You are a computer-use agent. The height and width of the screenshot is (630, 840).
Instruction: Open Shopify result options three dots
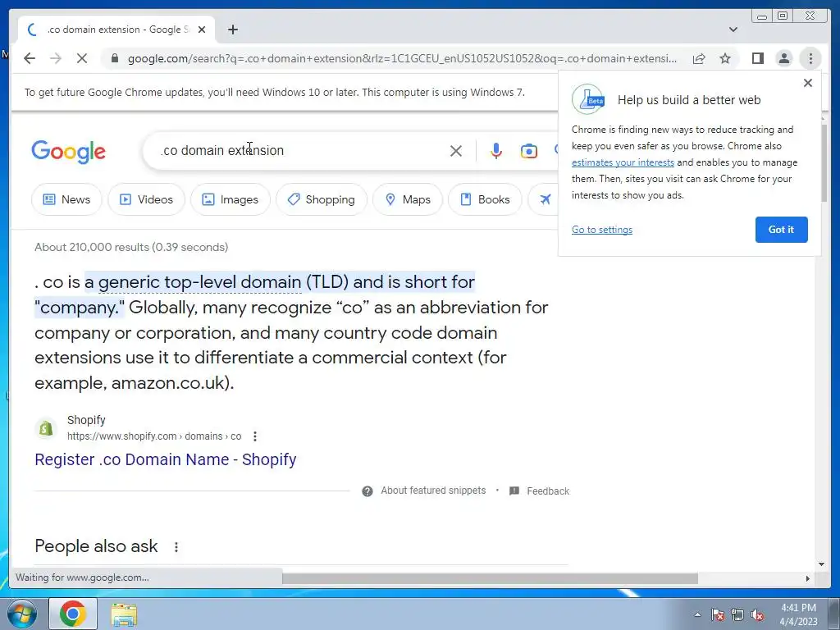(255, 436)
